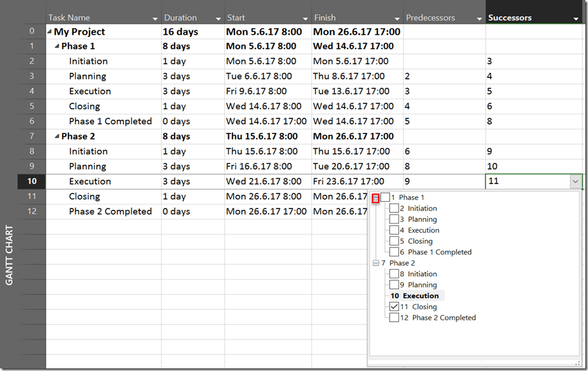588x371 pixels.
Task: Open the Finish column filter dropdown
Action: (x=397, y=18)
